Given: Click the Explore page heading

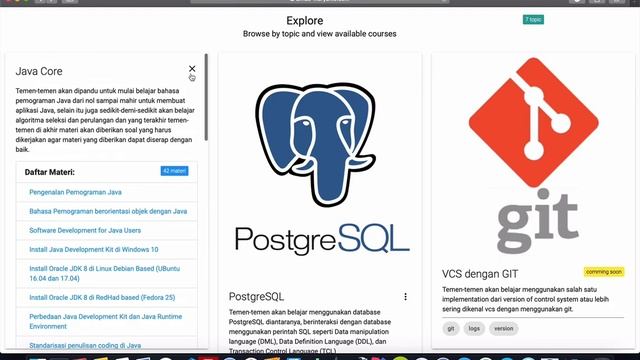Looking at the screenshot, I should coord(304,21).
